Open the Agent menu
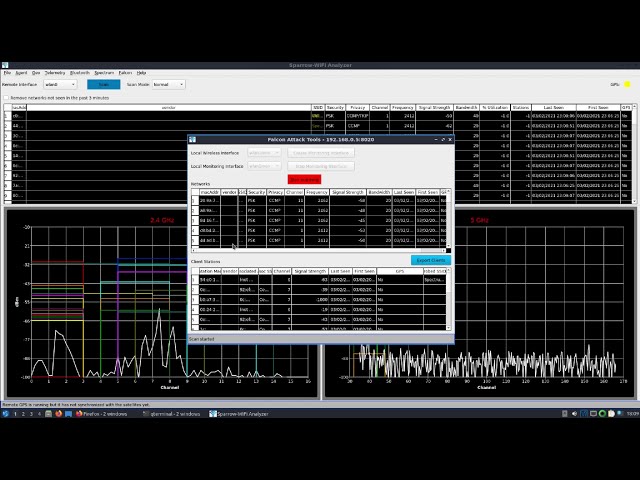Image resolution: width=640 pixels, height=480 pixels. pos(21,73)
